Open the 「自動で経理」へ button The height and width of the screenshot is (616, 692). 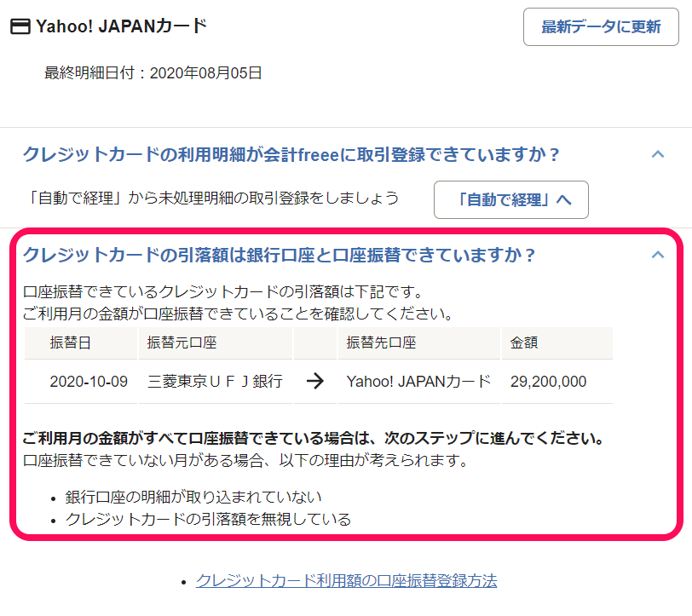pos(511,199)
